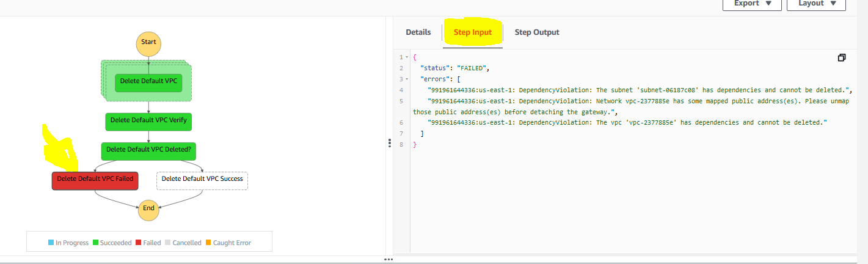Viewport: 868px width, 264px height.
Task: Select the Delete Default VPC Verify step
Action: 148,121
